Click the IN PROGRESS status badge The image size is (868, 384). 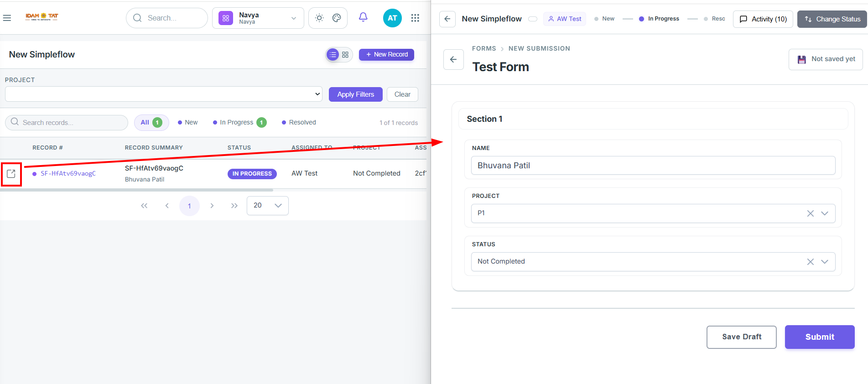click(252, 174)
